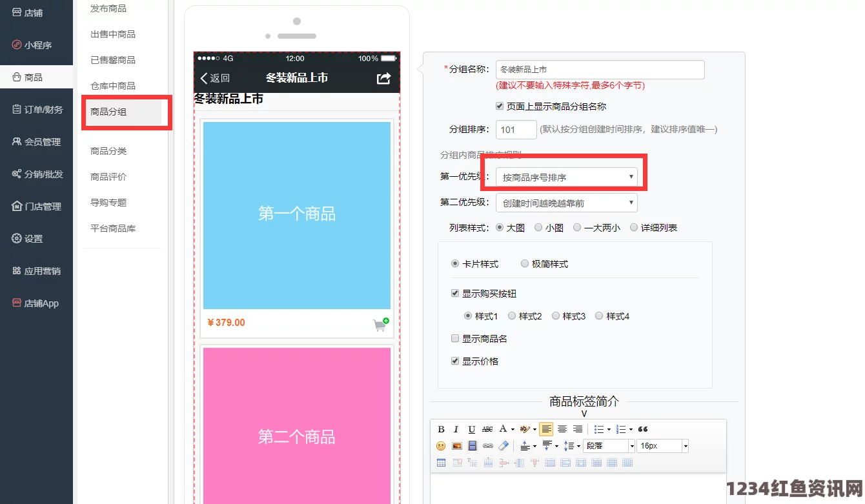
Task: Insert a bulleted list
Action: click(x=599, y=429)
